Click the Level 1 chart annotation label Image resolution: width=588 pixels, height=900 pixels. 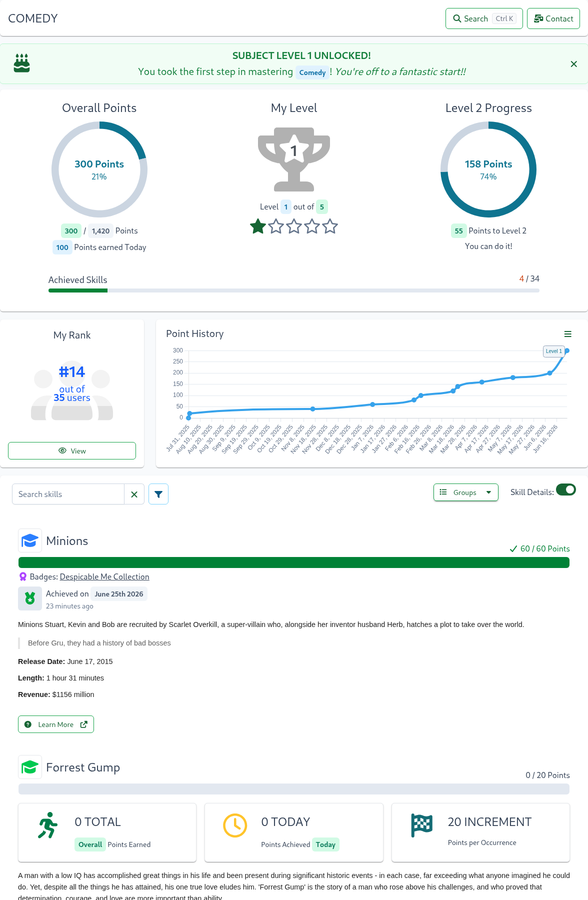point(553,351)
